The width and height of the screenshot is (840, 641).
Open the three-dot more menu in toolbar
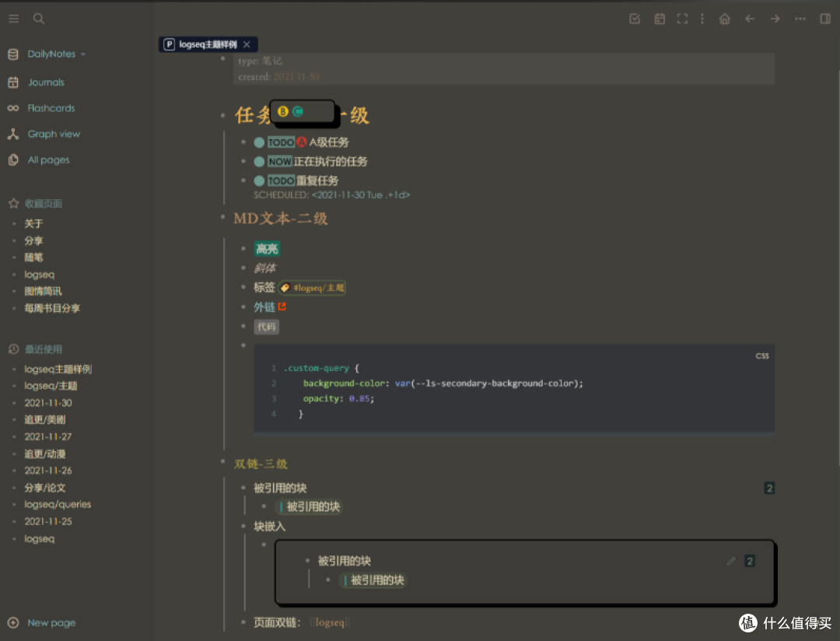(800, 19)
